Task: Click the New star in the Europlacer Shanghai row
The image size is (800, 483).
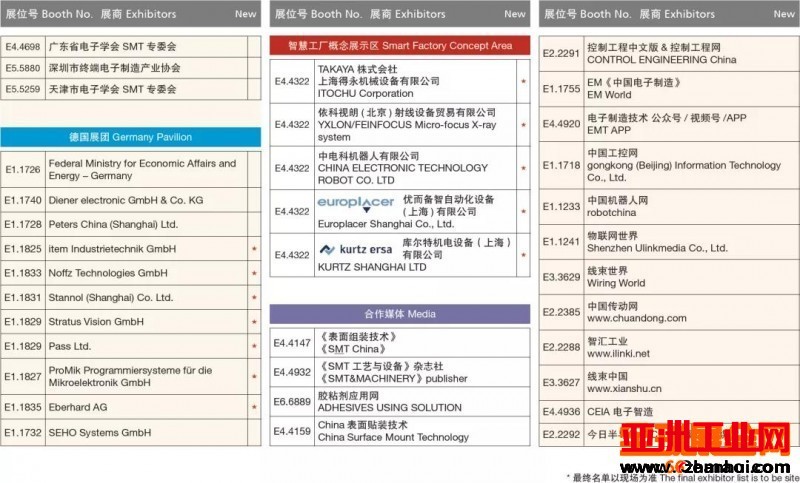Action: (x=523, y=211)
